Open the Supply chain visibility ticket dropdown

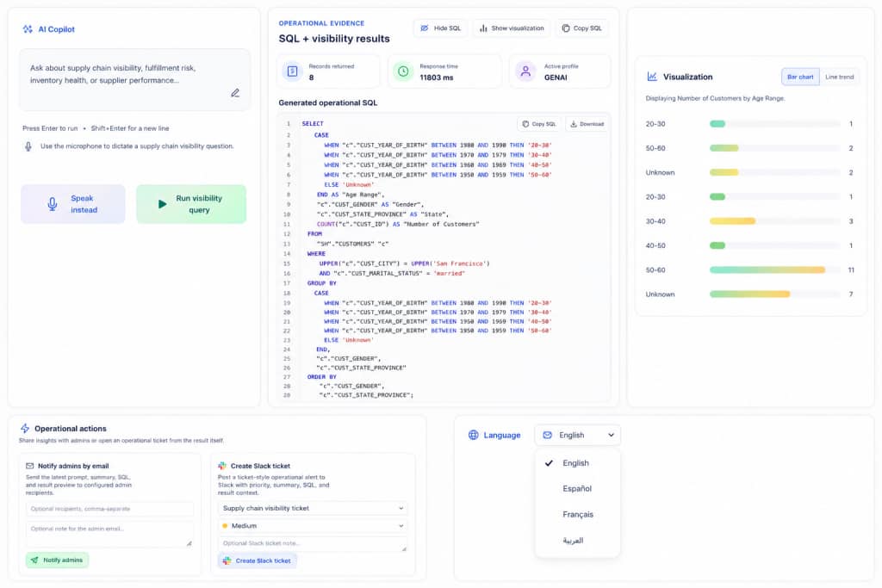(312, 508)
